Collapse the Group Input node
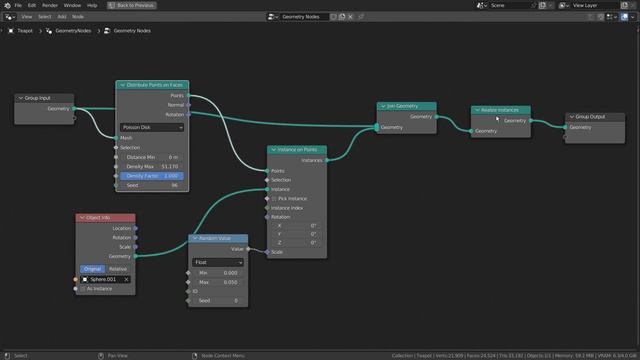 click(x=20, y=98)
